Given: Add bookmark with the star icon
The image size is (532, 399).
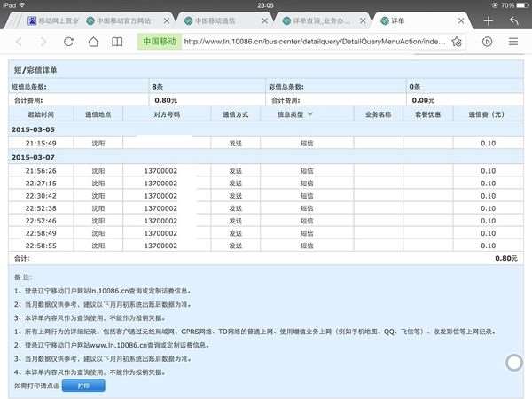Looking at the screenshot, I should [x=457, y=42].
